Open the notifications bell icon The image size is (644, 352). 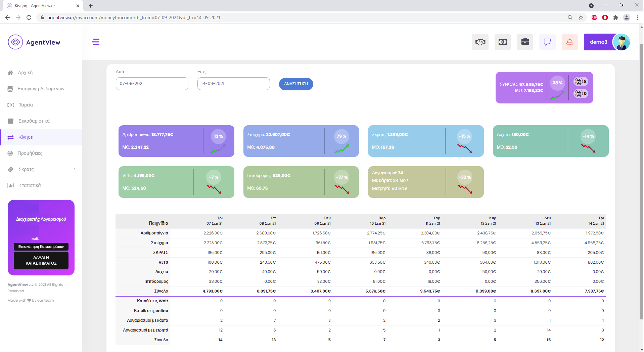pos(570,42)
